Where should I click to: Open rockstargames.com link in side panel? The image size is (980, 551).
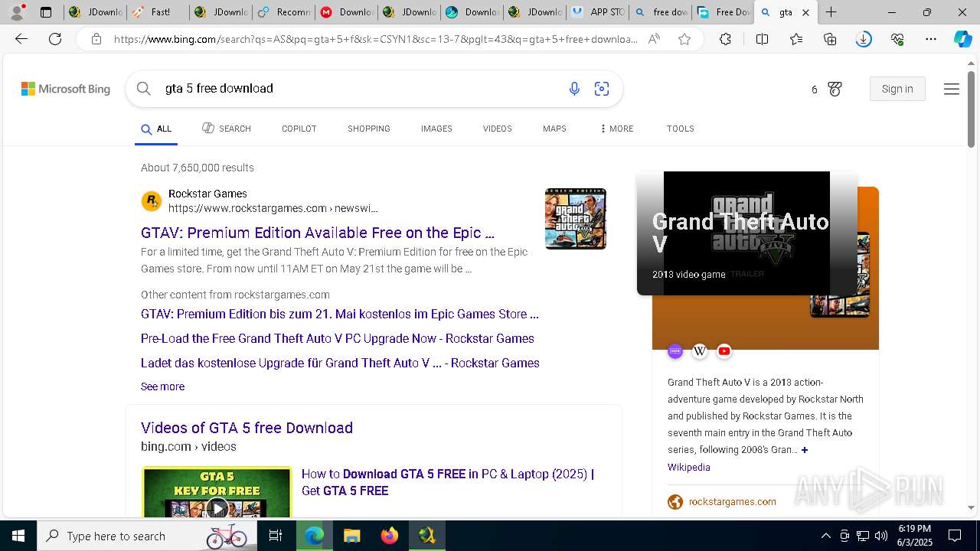pyautogui.click(x=732, y=502)
